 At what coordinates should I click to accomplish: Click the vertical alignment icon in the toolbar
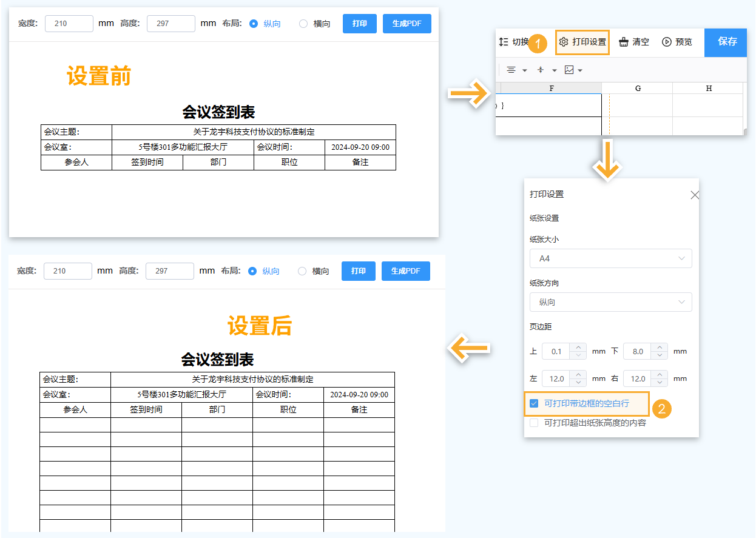click(540, 70)
